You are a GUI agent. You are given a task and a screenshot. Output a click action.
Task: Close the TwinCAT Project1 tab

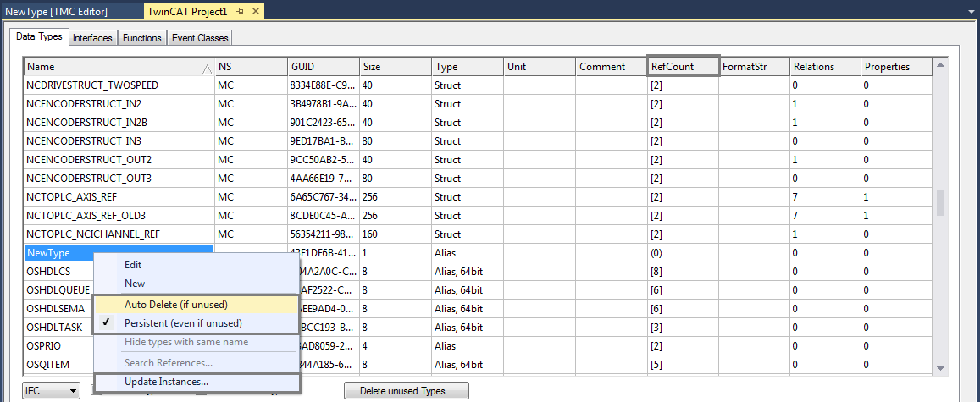click(255, 12)
